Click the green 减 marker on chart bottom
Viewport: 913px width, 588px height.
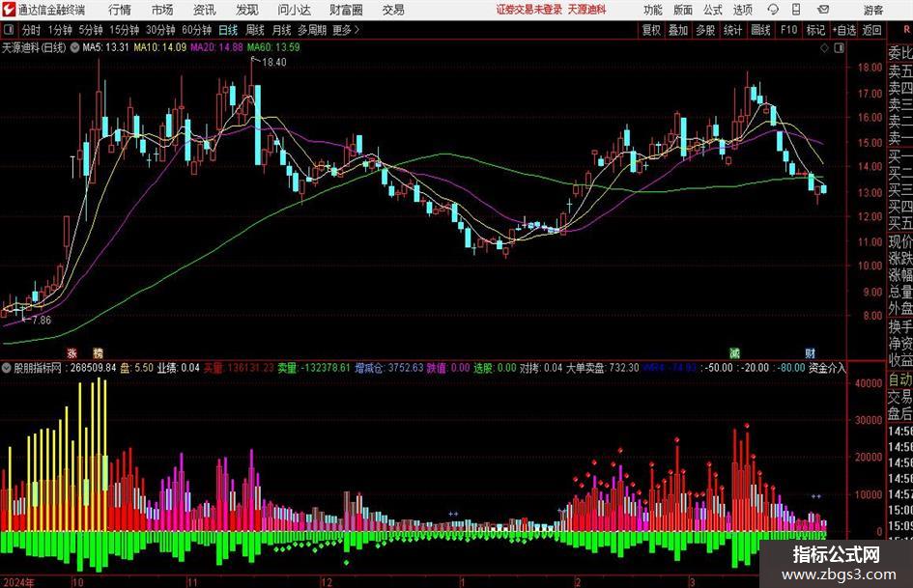(x=735, y=352)
